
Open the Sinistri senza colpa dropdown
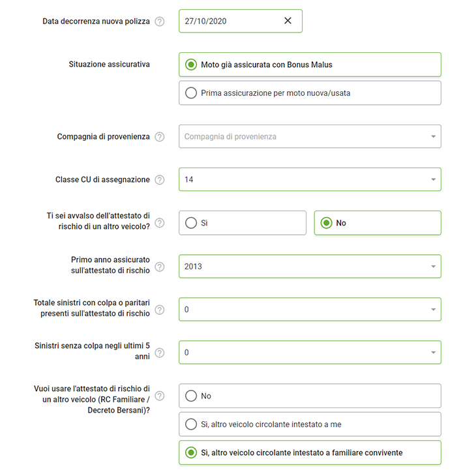click(x=310, y=353)
